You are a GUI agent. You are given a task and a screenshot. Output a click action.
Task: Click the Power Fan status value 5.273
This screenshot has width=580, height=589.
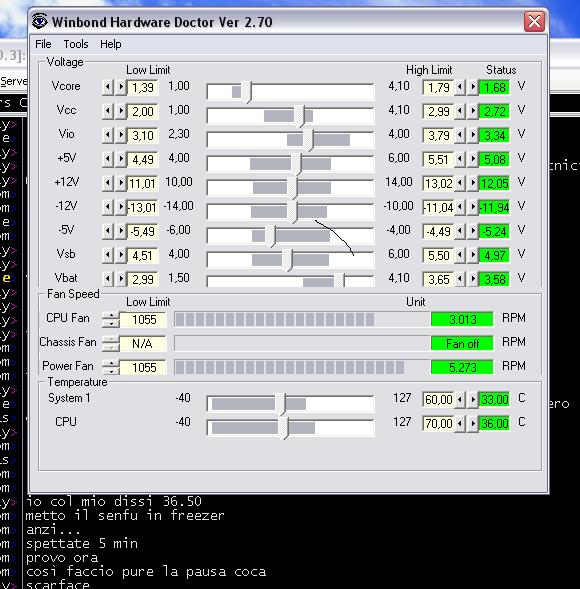pos(462,367)
